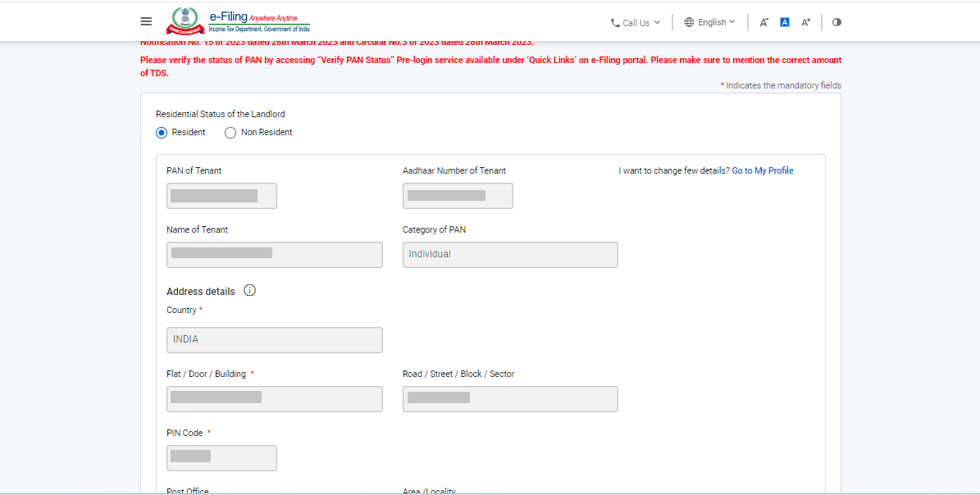This screenshot has width=980, height=495.
Task: Open Go to My Profile link
Action: [x=763, y=170]
